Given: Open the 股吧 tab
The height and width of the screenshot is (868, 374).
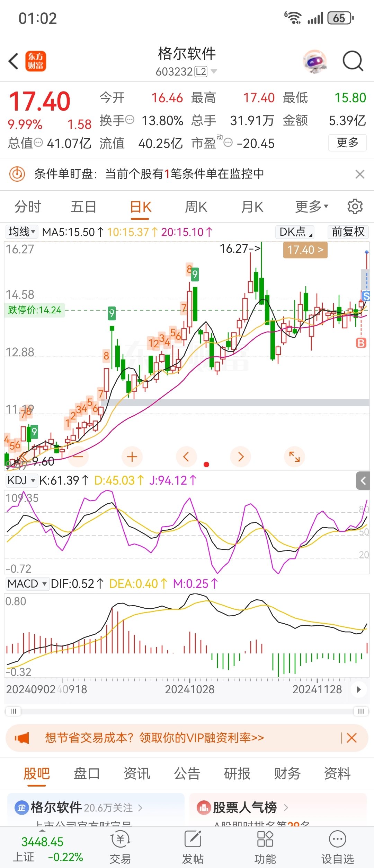Looking at the screenshot, I should 37,773.
